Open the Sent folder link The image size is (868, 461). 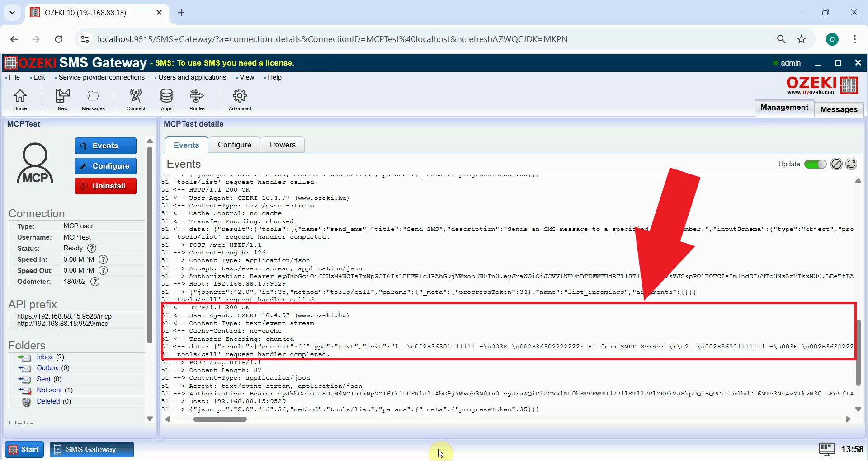[43, 379]
